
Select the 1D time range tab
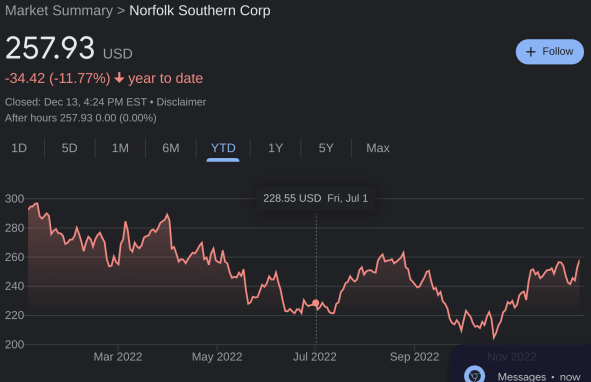click(x=19, y=148)
